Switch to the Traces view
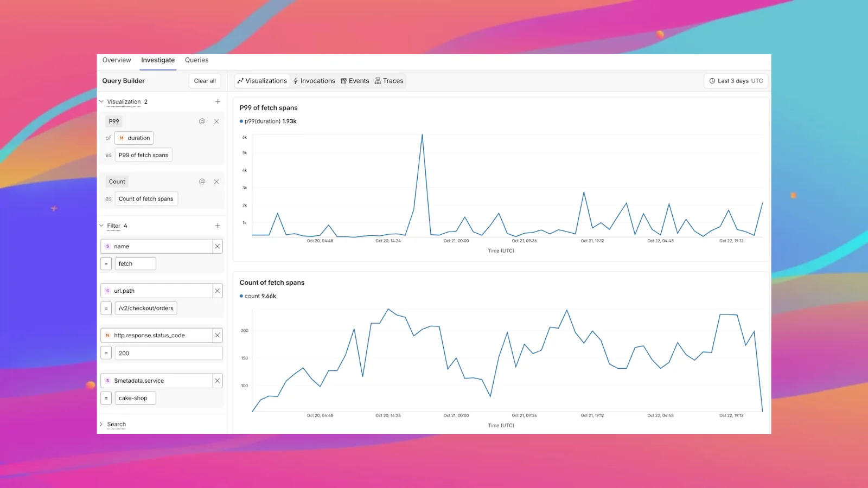 pos(389,81)
